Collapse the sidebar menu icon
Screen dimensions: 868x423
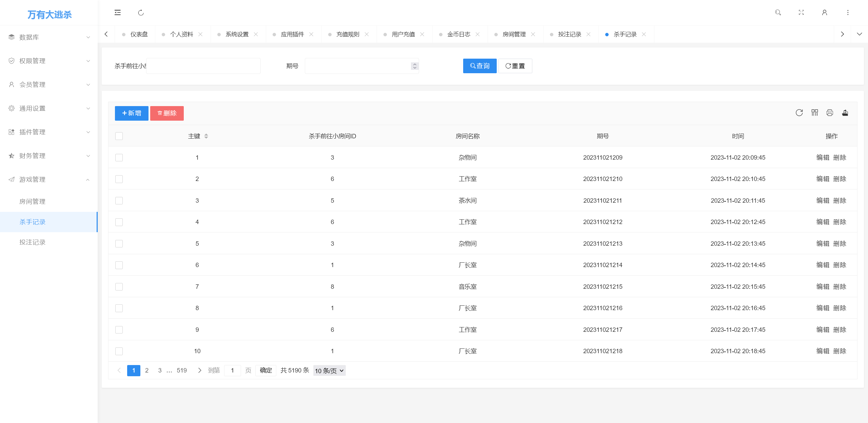tap(118, 13)
